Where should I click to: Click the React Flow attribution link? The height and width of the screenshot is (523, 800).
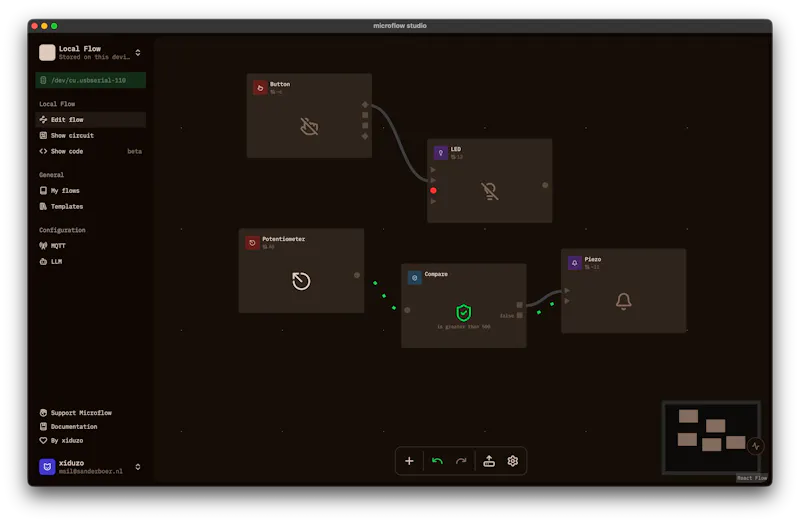click(x=752, y=478)
